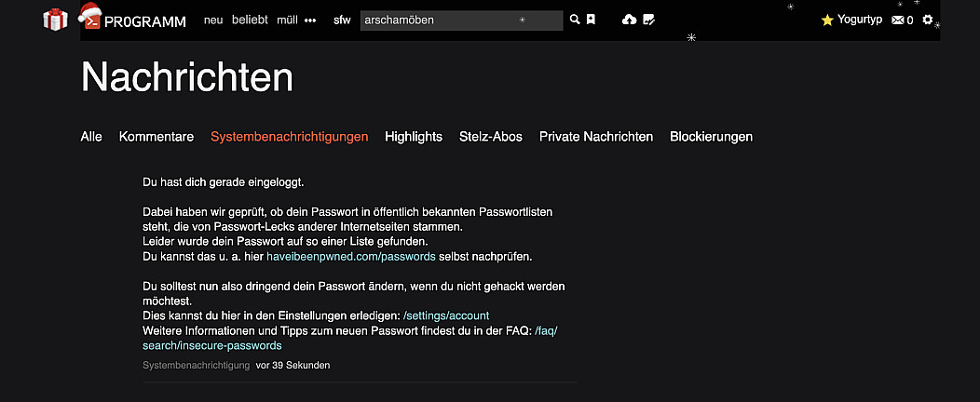The image size is (980, 402).
Task: Open the pr0gramm logo home
Action: click(x=134, y=20)
